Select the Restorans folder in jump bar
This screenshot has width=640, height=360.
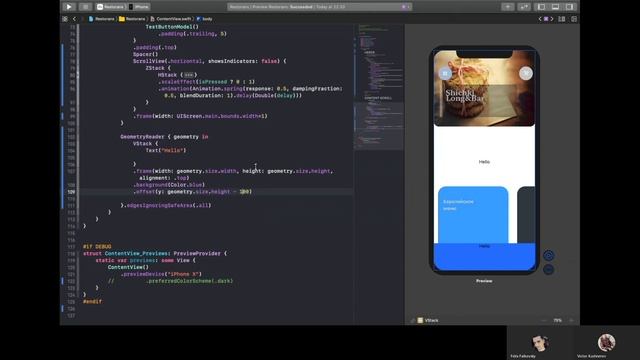click(132, 19)
